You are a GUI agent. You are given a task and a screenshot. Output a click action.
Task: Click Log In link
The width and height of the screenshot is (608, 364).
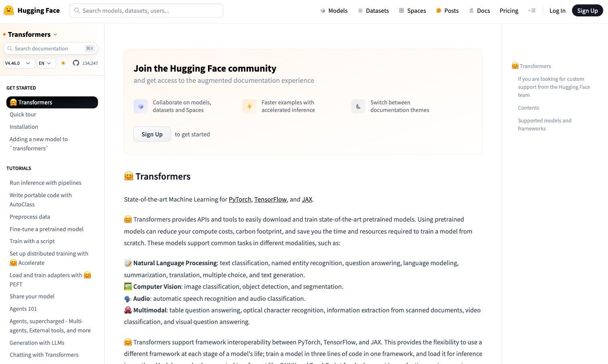557,11
